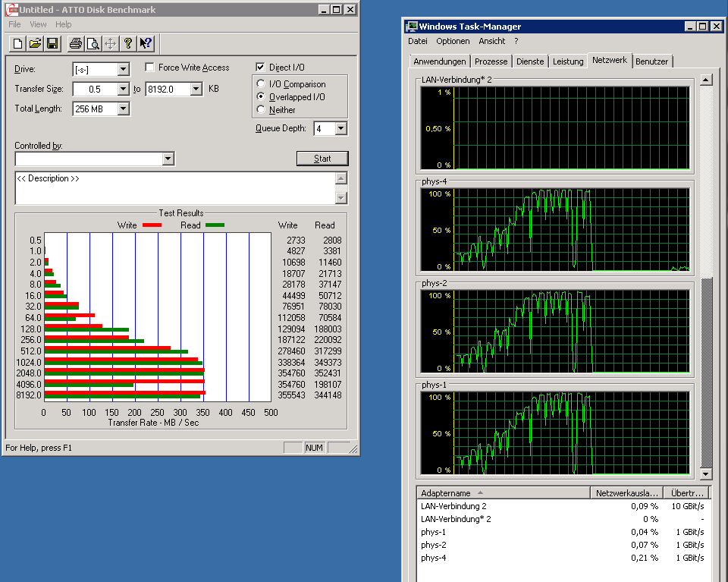Toggle the Direct I/O checkbox
Viewport: 728px width, 582px height.
[260, 68]
